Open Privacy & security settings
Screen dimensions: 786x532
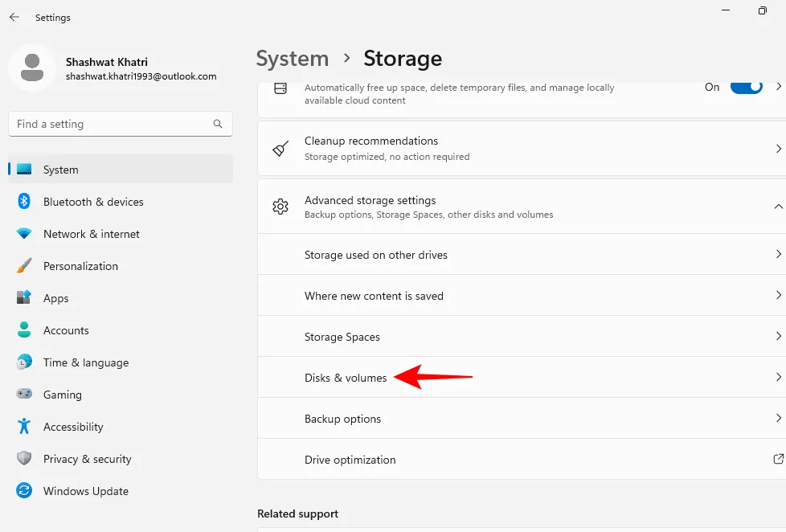pos(121,458)
